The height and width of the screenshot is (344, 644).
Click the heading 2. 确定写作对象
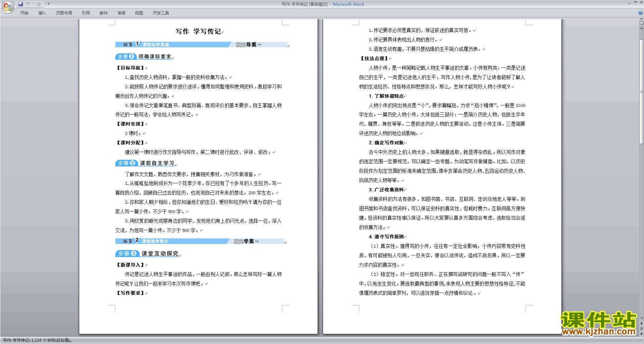386,143
